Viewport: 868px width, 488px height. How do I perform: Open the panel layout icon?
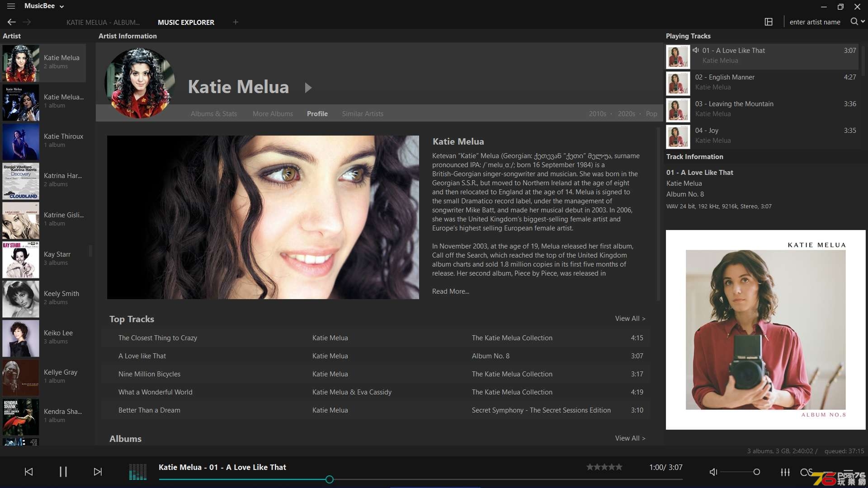(x=769, y=22)
